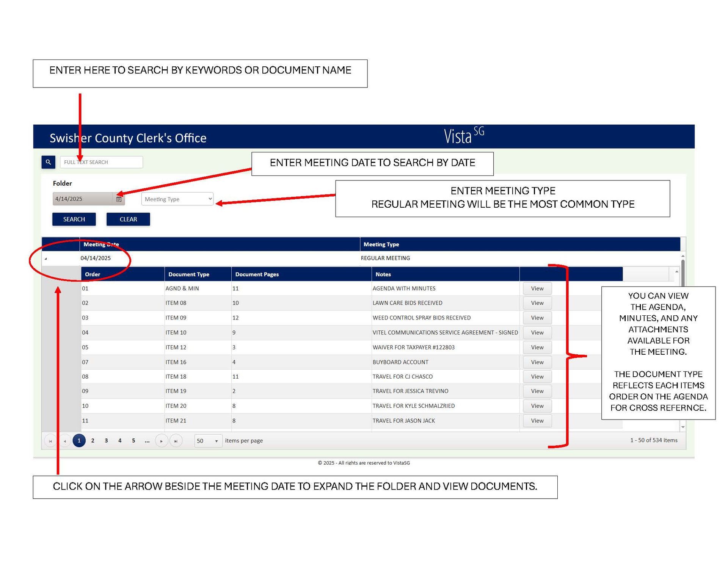
Task: View the Lawn Care Bids Received document
Action: click(537, 303)
